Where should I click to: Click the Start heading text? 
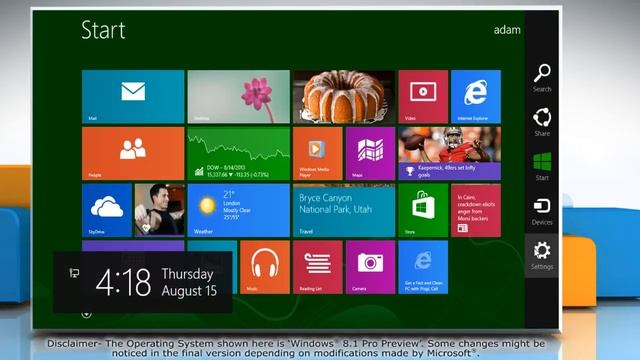point(103,30)
